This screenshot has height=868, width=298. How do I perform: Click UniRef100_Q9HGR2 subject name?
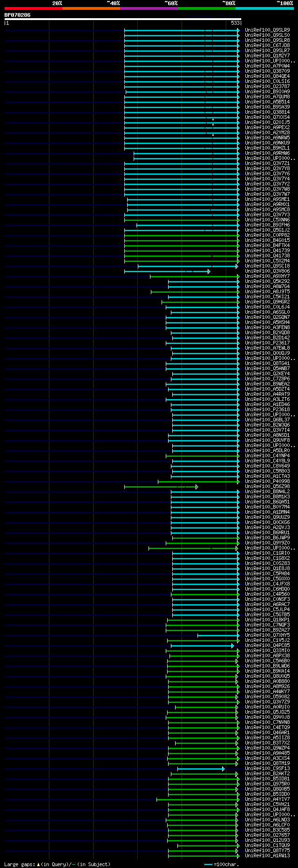pyautogui.click(x=267, y=302)
